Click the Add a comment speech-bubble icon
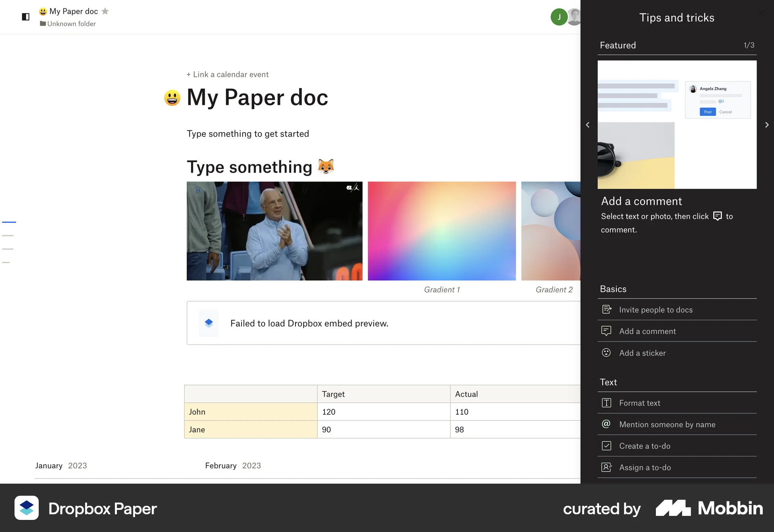774x532 pixels. pyautogui.click(x=606, y=331)
